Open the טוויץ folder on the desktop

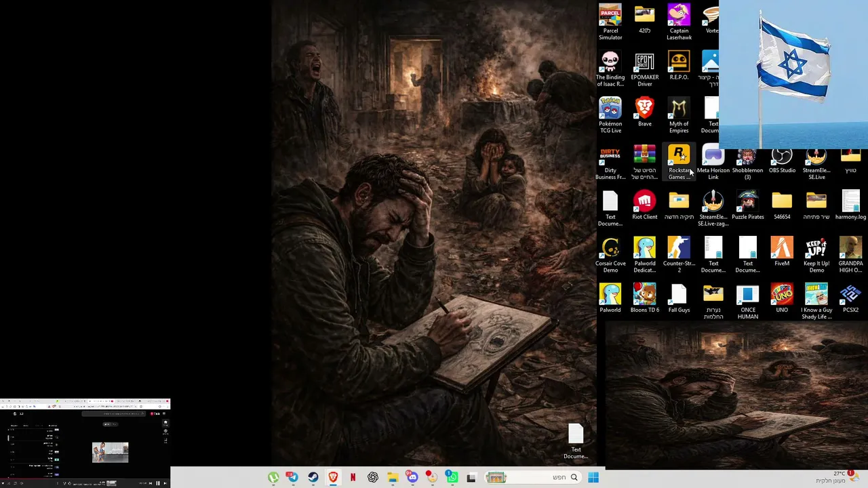pyautogui.click(x=850, y=162)
